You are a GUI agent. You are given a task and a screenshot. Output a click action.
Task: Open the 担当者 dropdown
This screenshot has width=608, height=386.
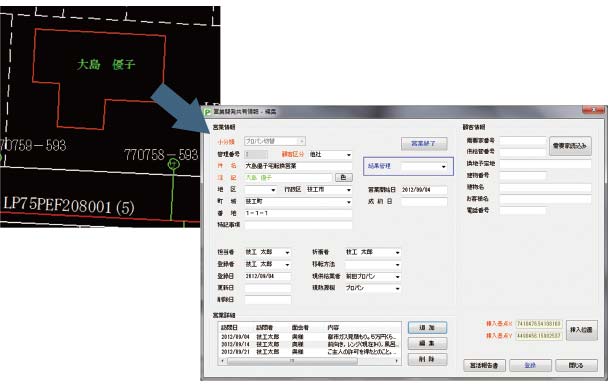point(287,253)
